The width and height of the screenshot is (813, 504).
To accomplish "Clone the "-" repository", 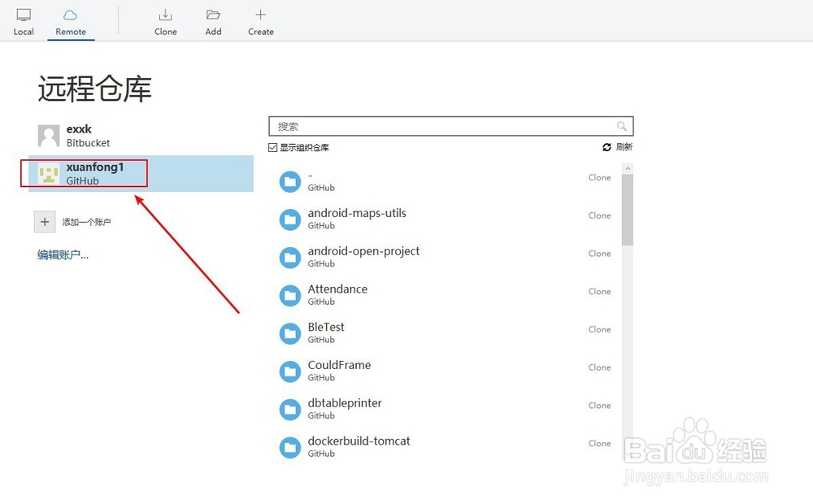I will click(x=599, y=177).
